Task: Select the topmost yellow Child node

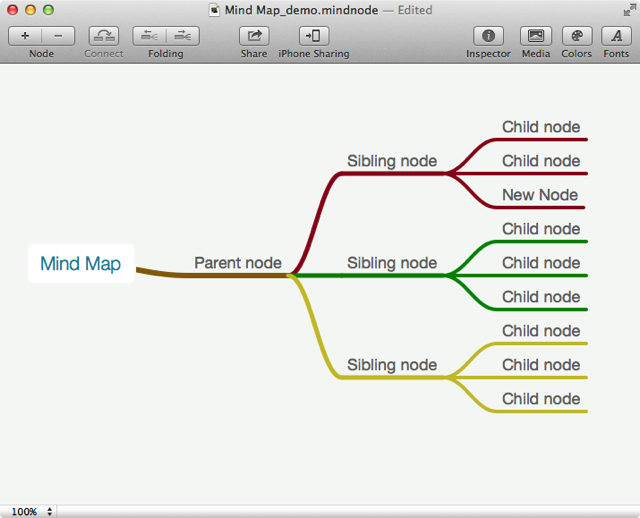Action: click(541, 331)
